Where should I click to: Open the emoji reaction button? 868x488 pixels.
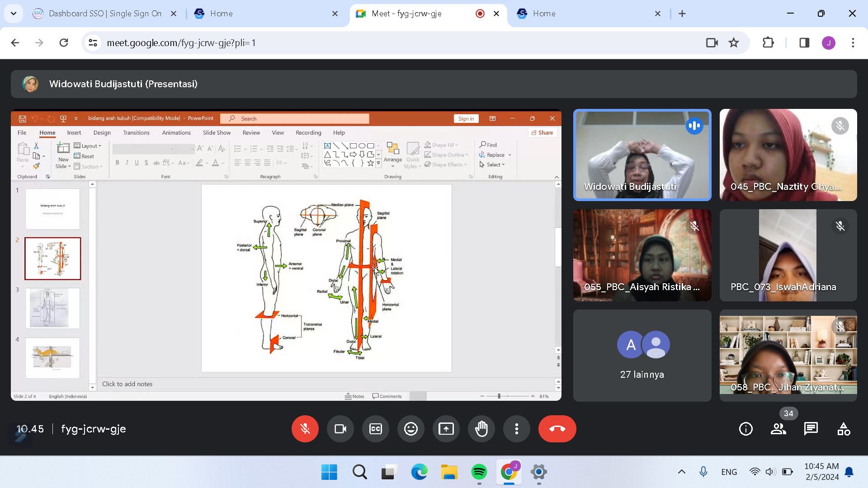411,429
